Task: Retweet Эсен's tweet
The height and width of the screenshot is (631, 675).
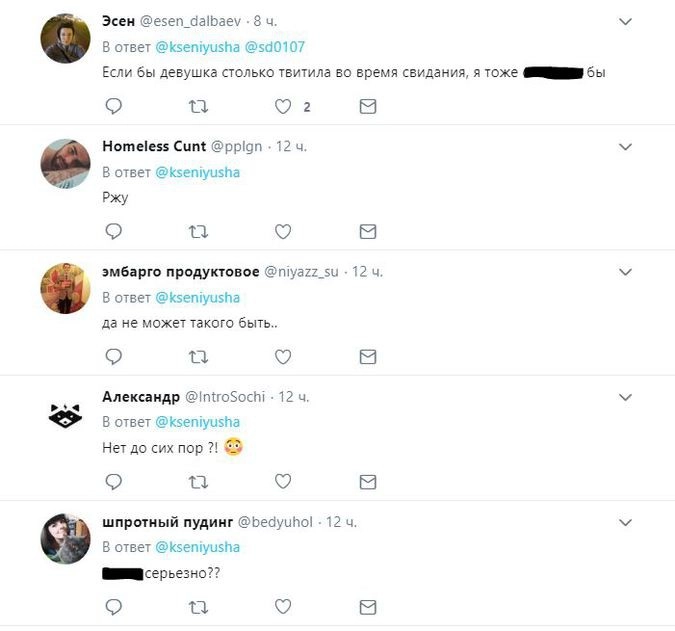Action: [198, 106]
